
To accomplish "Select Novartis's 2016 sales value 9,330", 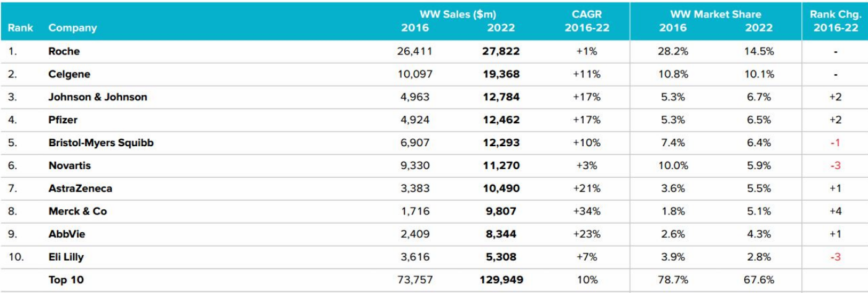I will 414,165.
